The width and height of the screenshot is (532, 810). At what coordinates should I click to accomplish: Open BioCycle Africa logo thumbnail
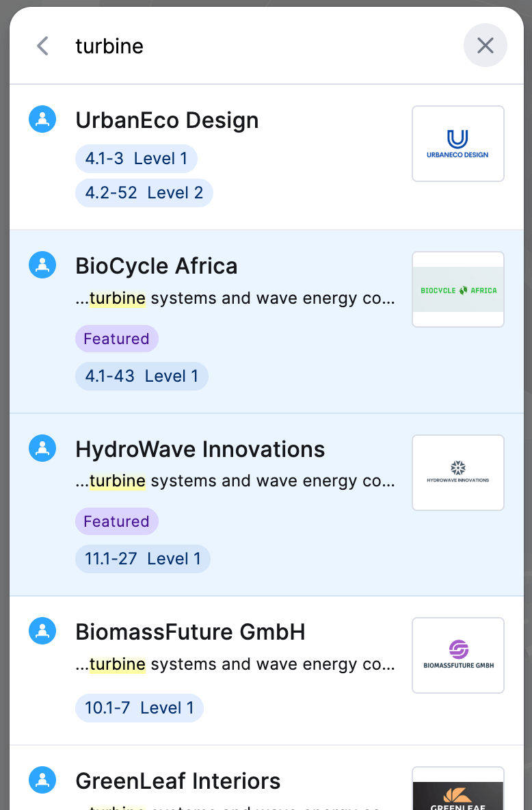click(458, 289)
